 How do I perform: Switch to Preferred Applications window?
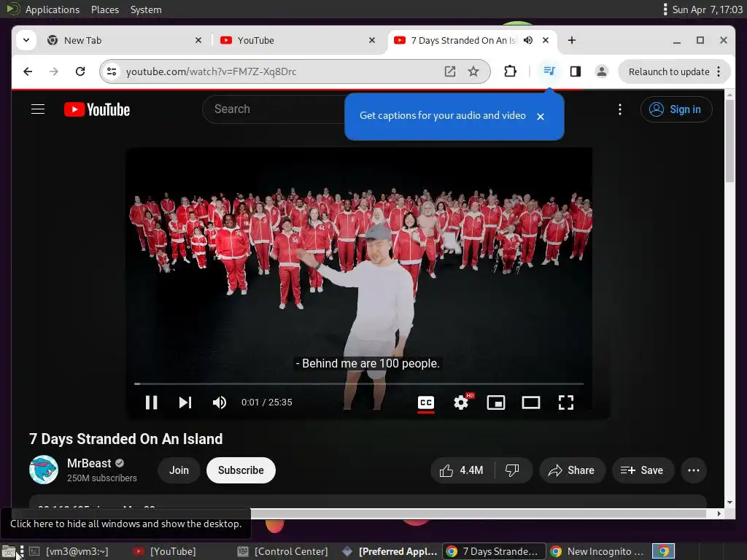[390, 551]
